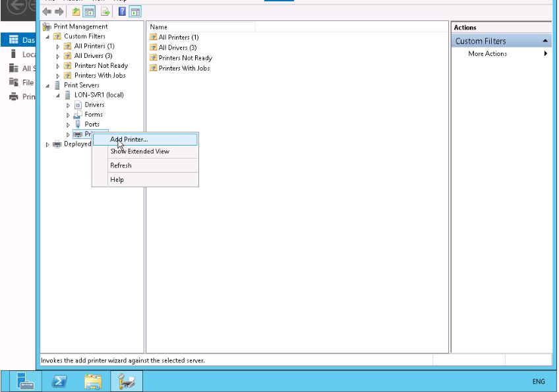The image size is (559, 392).
Task: Click the Forward arrow toolbar icon
Action: coord(59,12)
